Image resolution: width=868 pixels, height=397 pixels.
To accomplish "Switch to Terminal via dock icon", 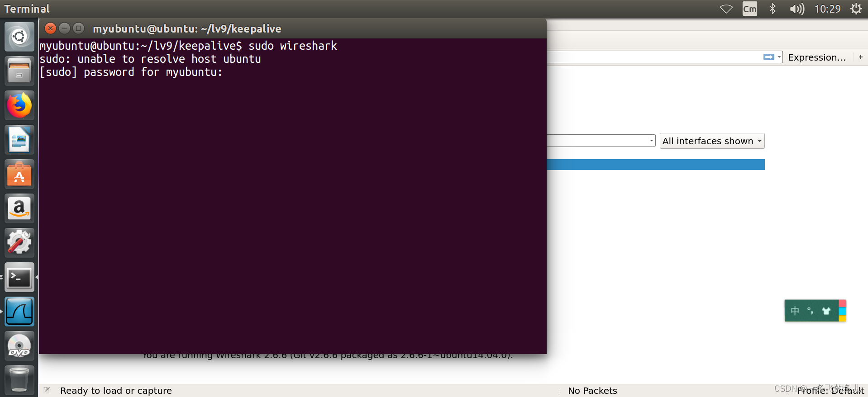I will [x=19, y=277].
